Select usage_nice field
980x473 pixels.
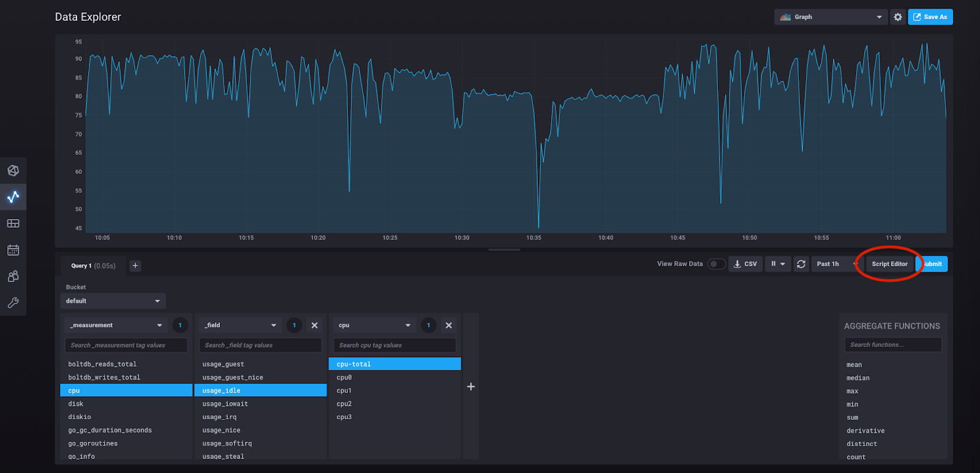point(260,430)
